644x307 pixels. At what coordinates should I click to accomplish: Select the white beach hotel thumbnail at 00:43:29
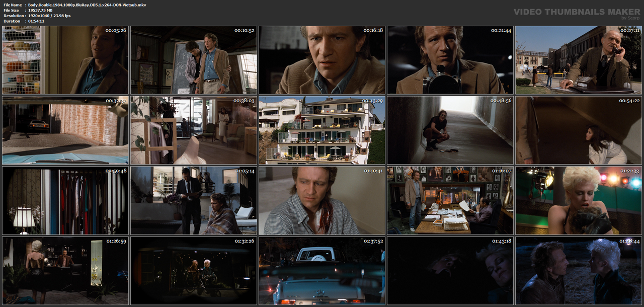[322, 130]
